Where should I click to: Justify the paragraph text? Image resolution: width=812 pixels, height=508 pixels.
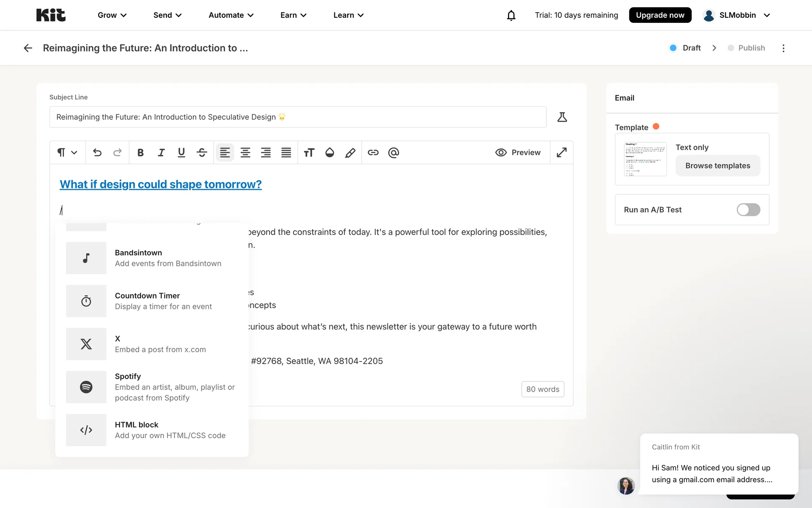click(286, 152)
